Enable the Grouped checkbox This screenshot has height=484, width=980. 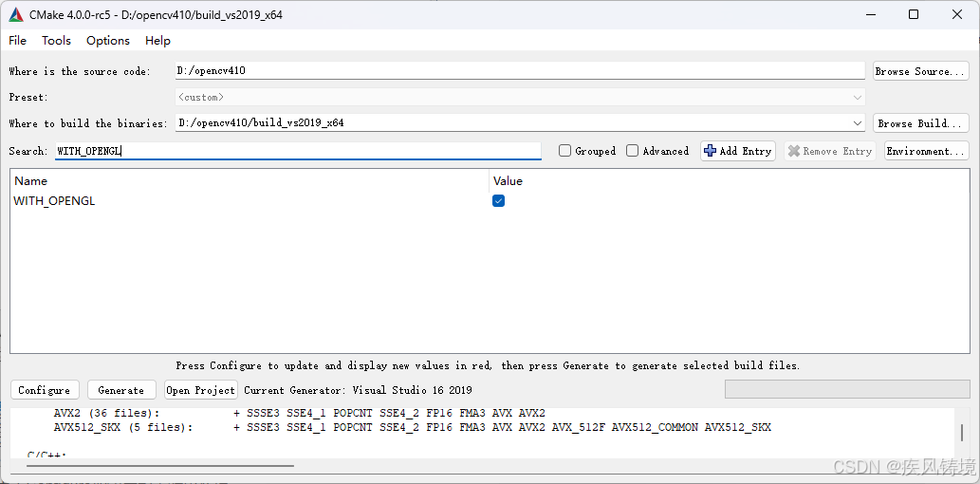(x=565, y=151)
